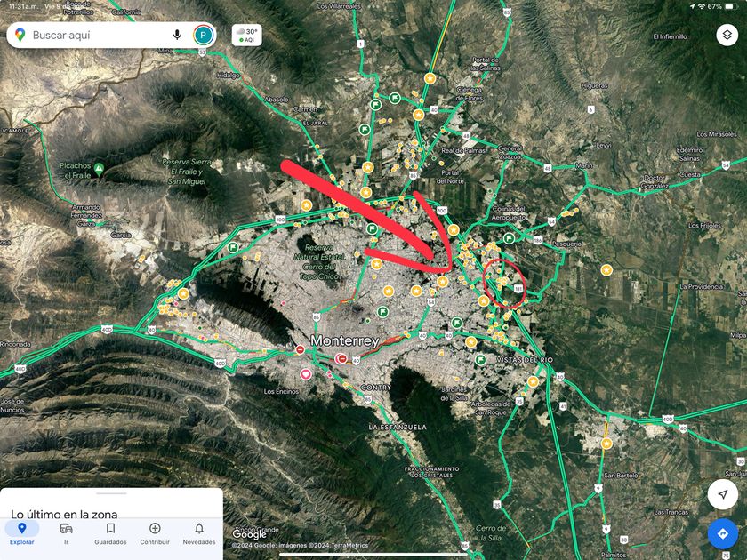Open the profile avatar with letter P
Screen dimensions: 747x560
click(203, 35)
